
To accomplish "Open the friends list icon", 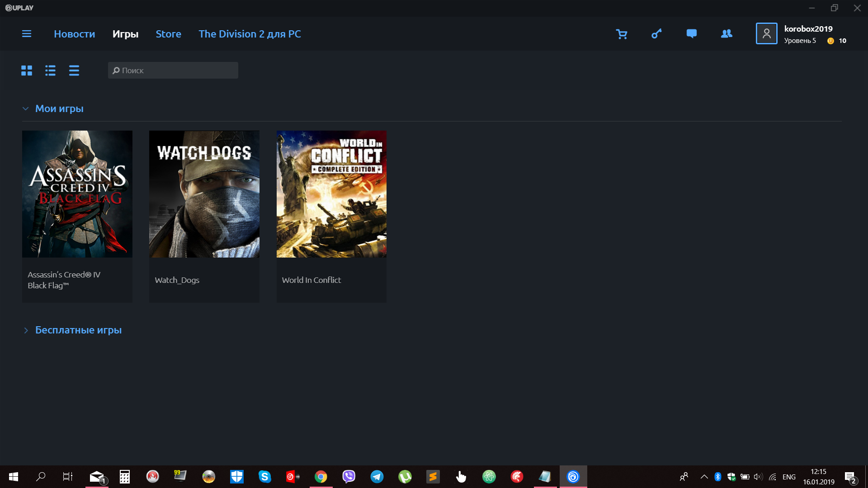I will click(x=726, y=34).
